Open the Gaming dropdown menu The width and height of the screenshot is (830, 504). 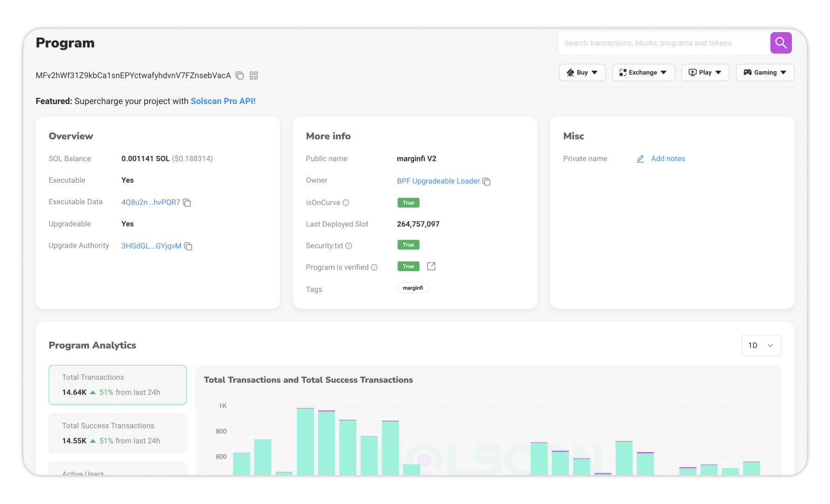[765, 73]
